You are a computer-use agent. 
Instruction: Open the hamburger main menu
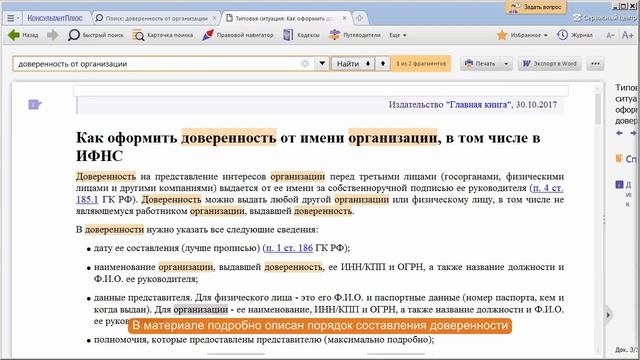pos(13,18)
